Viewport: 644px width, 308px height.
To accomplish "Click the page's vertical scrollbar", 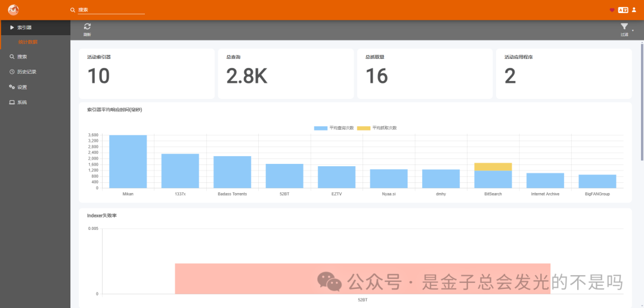I will point(642,101).
